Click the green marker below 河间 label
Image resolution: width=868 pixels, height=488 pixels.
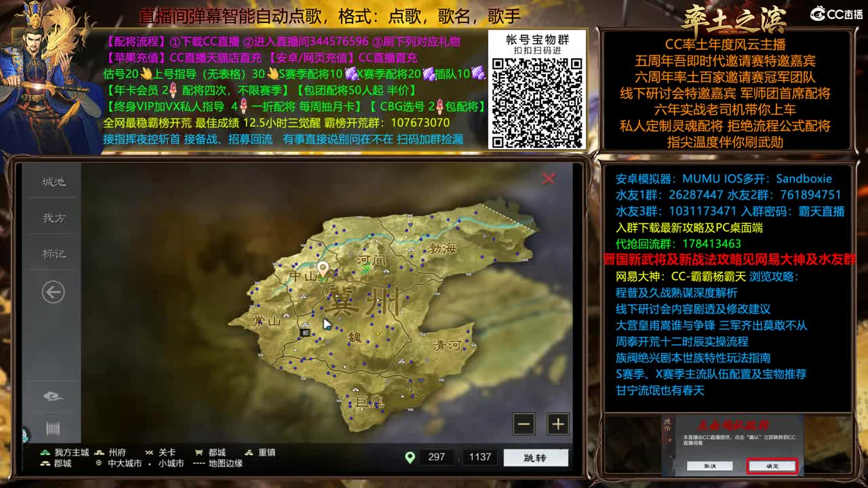coord(367,269)
